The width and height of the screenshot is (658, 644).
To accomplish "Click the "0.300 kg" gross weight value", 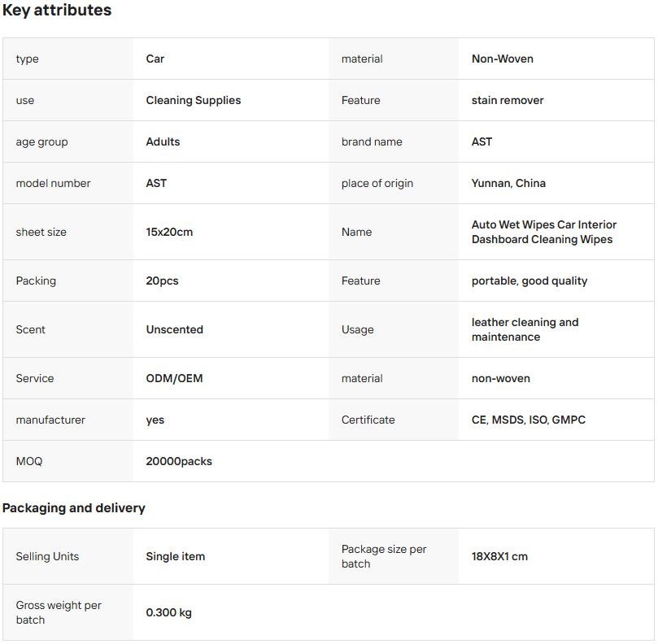I will pos(168,612).
